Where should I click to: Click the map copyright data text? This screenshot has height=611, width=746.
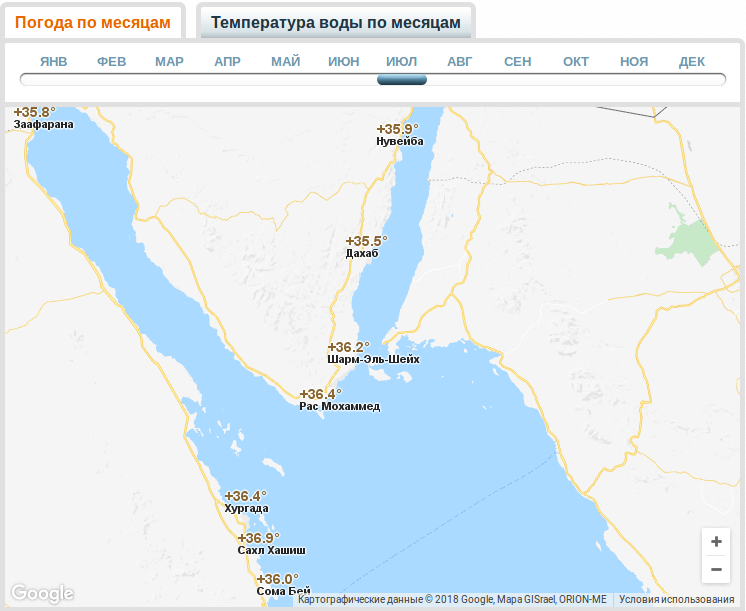(x=452, y=600)
